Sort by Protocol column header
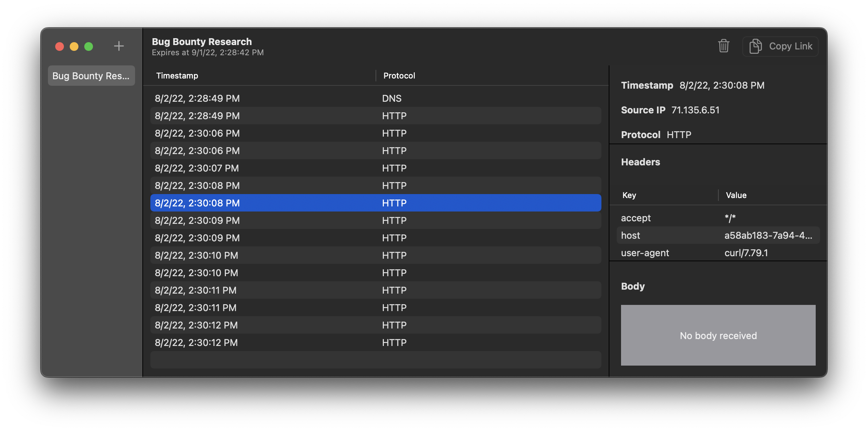Screen dimensions: 868x431 399,76
